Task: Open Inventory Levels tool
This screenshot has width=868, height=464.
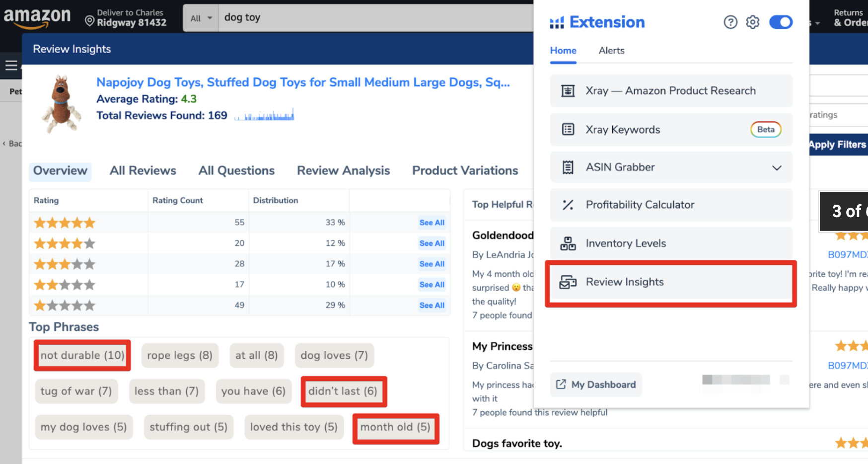Action: [x=671, y=243]
